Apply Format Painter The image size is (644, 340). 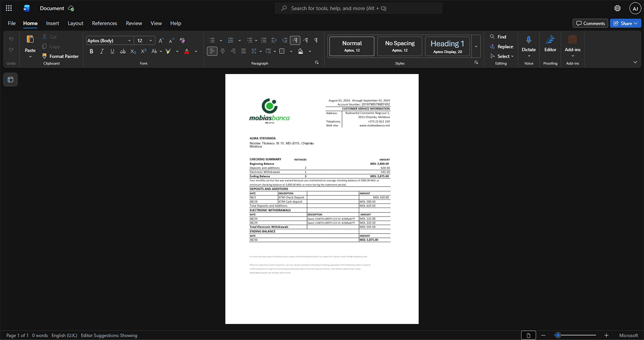pos(60,56)
